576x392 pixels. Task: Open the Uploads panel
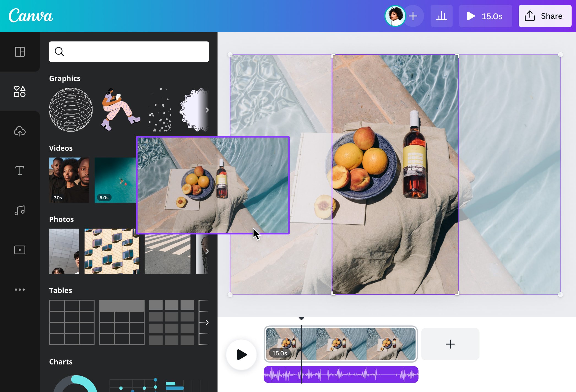pos(20,131)
